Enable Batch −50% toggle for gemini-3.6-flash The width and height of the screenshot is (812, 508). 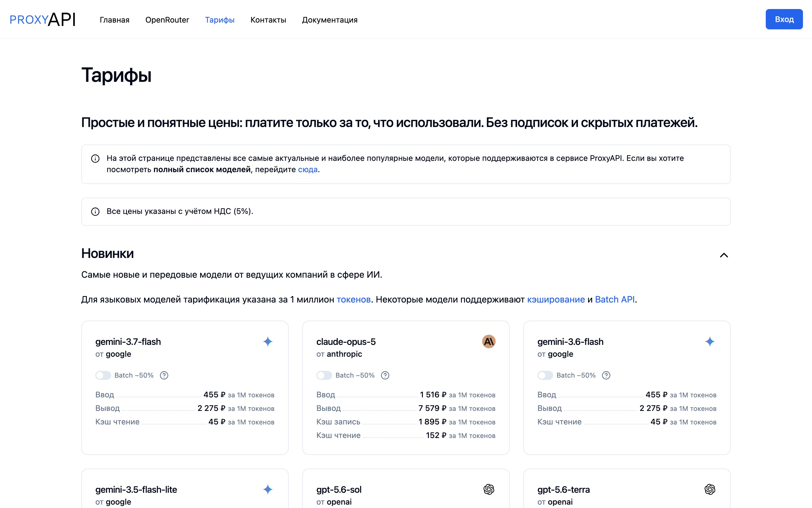coord(545,375)
